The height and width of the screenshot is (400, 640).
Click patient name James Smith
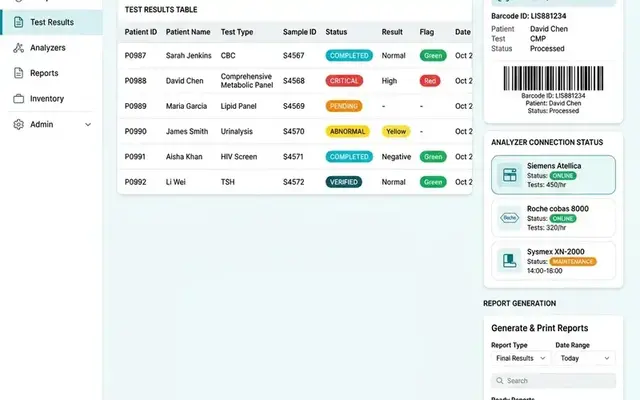coord(187,131)
